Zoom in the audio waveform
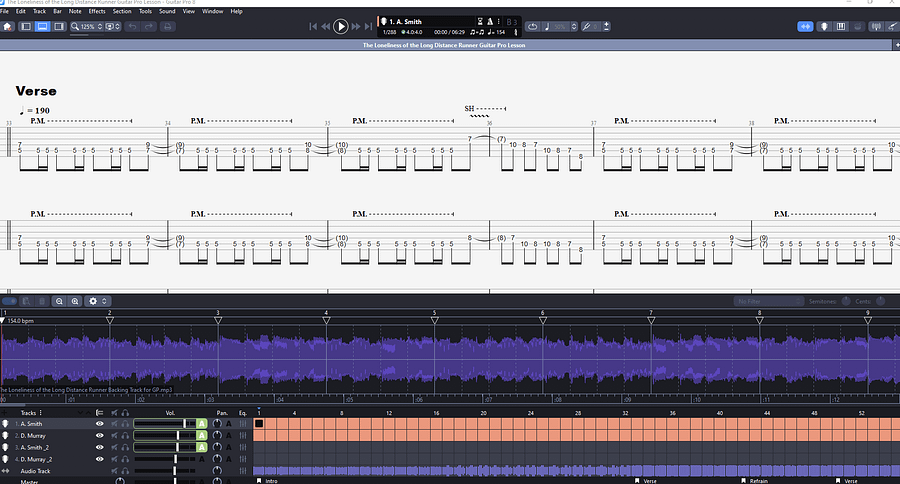This screenshot has width=900, height=484. [75, 301]
